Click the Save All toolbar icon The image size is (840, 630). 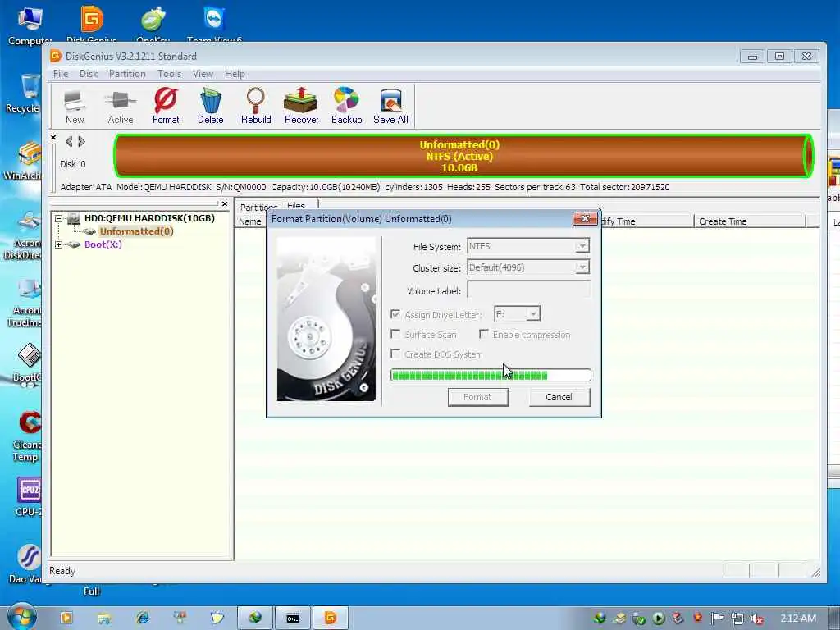coord(390,107)
